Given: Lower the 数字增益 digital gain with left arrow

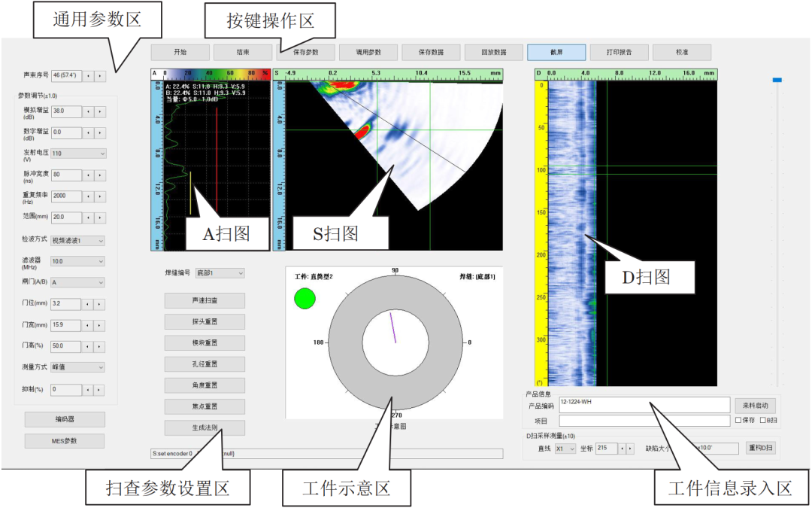Looking at the screenshot, I should coord(88,132).
